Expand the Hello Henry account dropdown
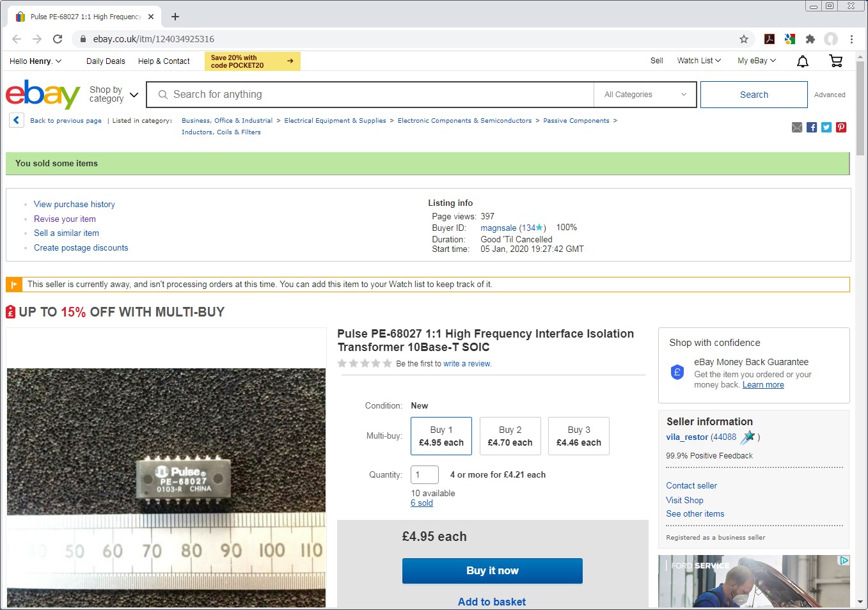This screenshot has width=868, height=610. 36,61
